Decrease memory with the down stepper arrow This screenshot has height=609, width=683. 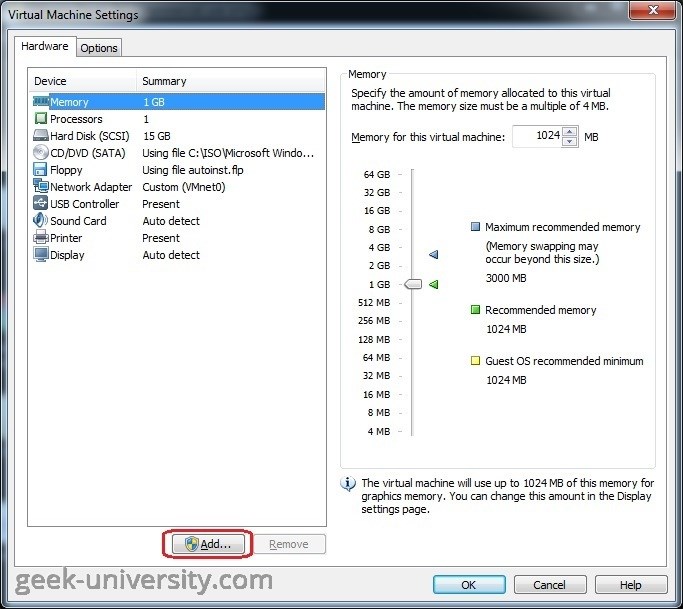[x=569, y=142]
